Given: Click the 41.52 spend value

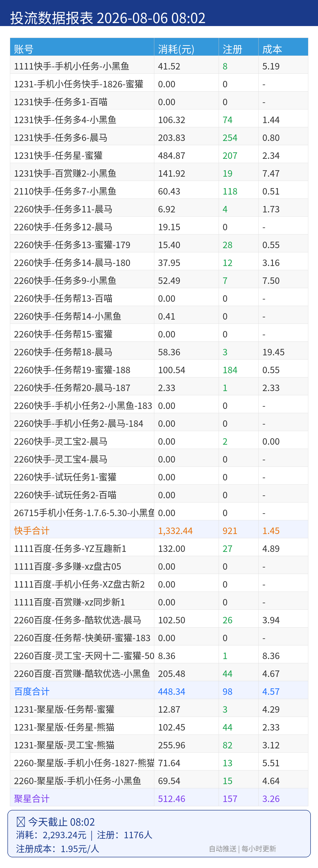Looking at the screenshot, I should 169,67.
